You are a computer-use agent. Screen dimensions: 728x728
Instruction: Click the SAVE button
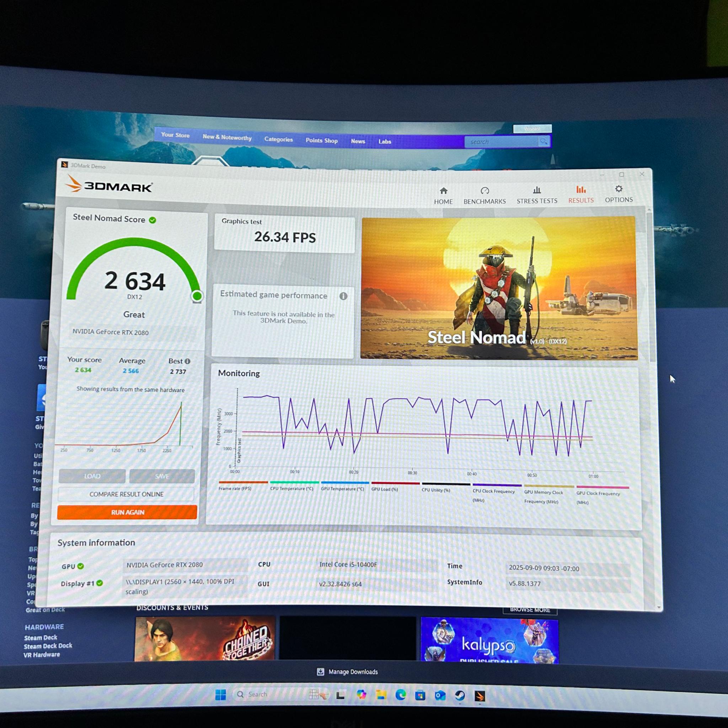(162, 476)
